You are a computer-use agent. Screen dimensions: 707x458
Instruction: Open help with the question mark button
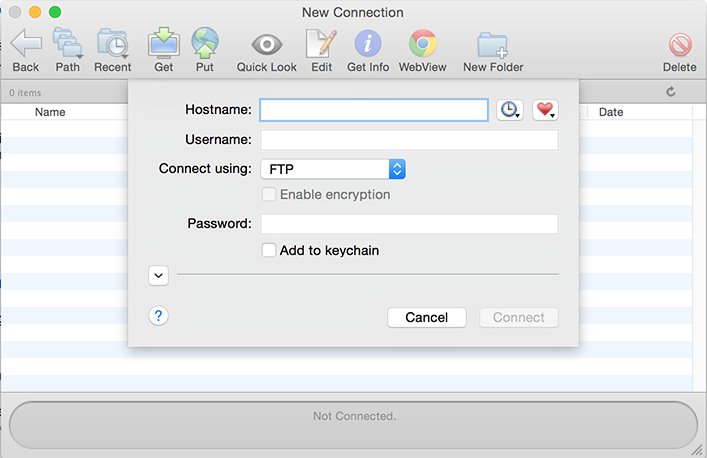(158, 316)
